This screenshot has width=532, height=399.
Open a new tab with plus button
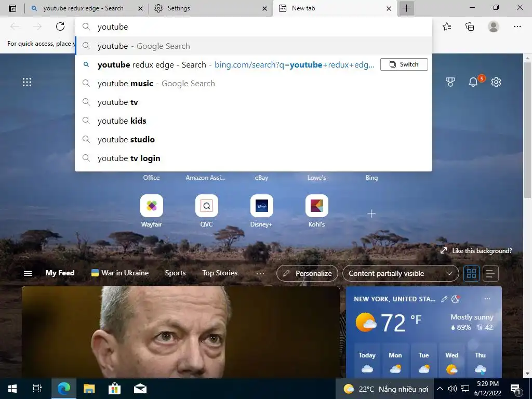[x=406, y=8]
